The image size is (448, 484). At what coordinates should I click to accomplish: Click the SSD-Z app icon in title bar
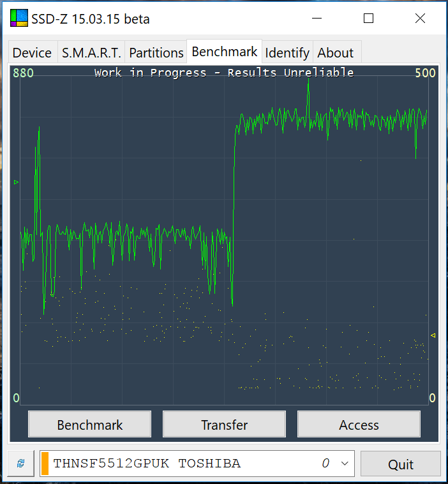pyautogui.click(x=19, y=18)
